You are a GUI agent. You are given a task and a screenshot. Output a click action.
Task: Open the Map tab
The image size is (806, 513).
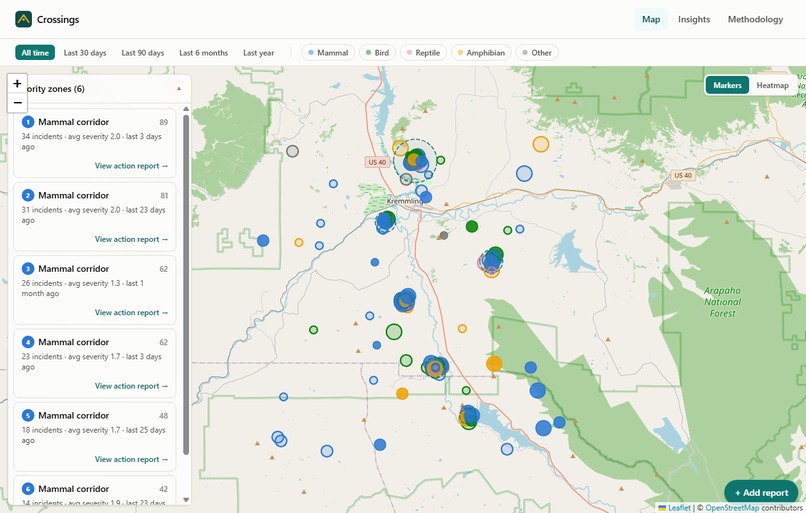651,20
